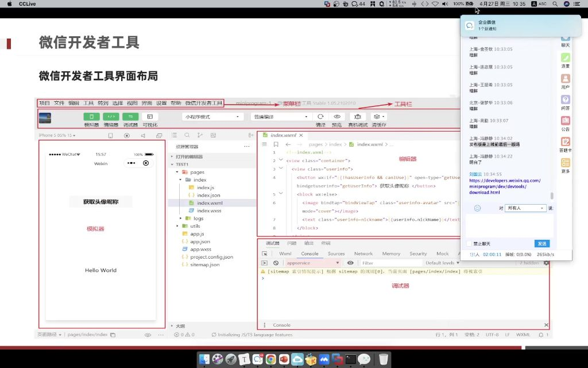Click into the chat message input box

(509, 225)
